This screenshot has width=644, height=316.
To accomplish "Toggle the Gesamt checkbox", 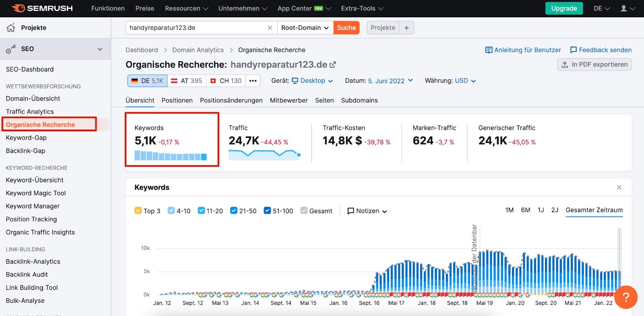I will point(304,211).
